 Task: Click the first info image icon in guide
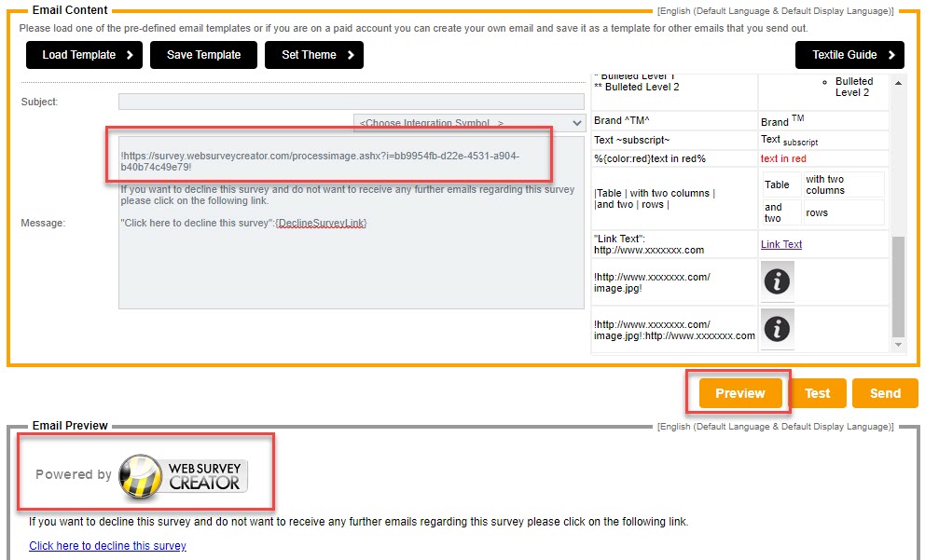(x=778, y=280)
